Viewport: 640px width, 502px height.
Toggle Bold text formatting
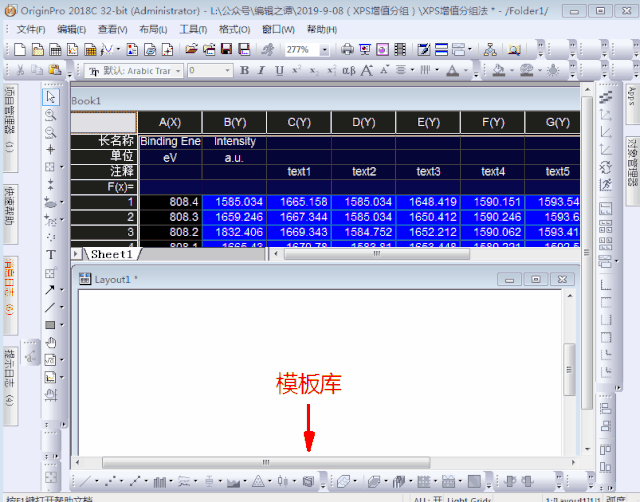tap(244, 71)
